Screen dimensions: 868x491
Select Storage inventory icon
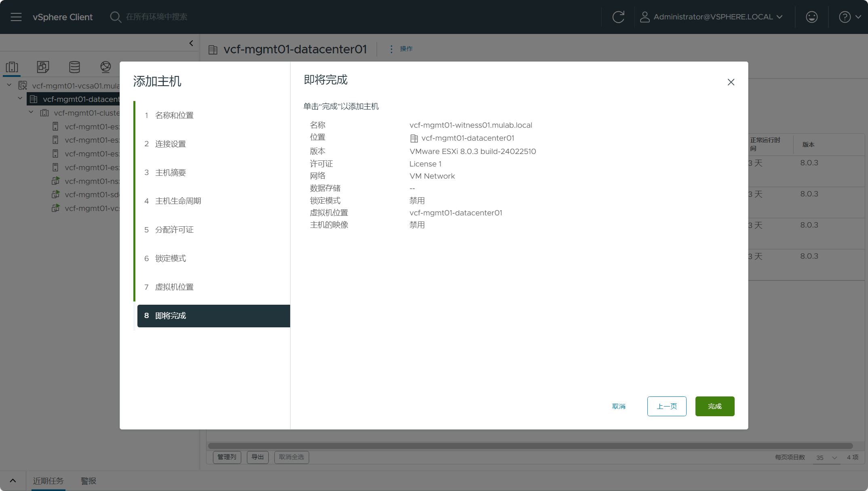click(x=74, y=67)
